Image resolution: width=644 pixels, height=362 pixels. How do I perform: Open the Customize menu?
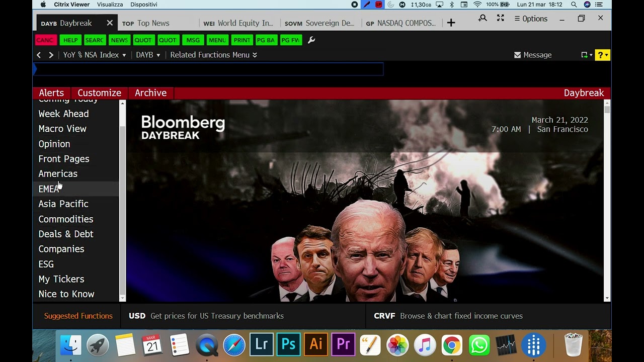(99, 93)
